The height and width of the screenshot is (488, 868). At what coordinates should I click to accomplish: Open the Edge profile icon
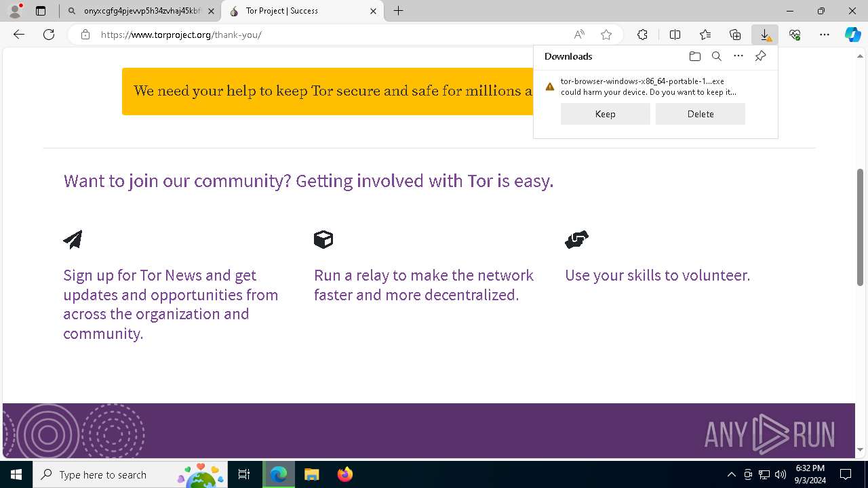pos(15,11)
